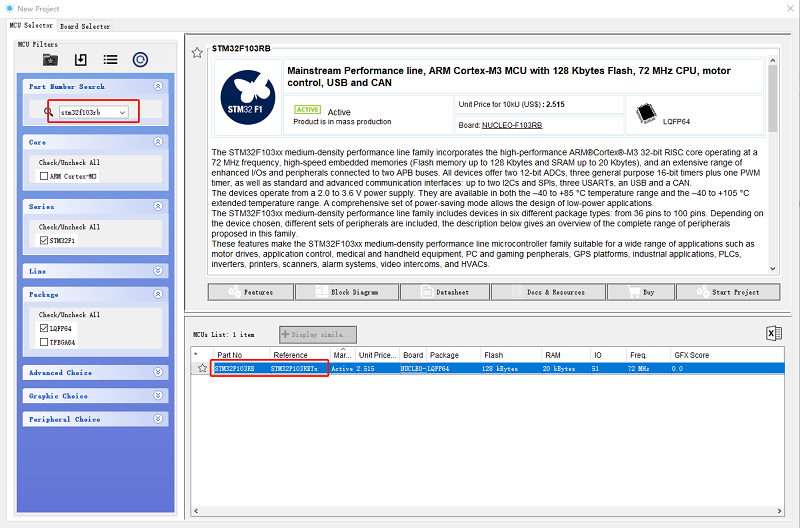
Task: Switch to the Board Selector tab
Action: (85, 26)
